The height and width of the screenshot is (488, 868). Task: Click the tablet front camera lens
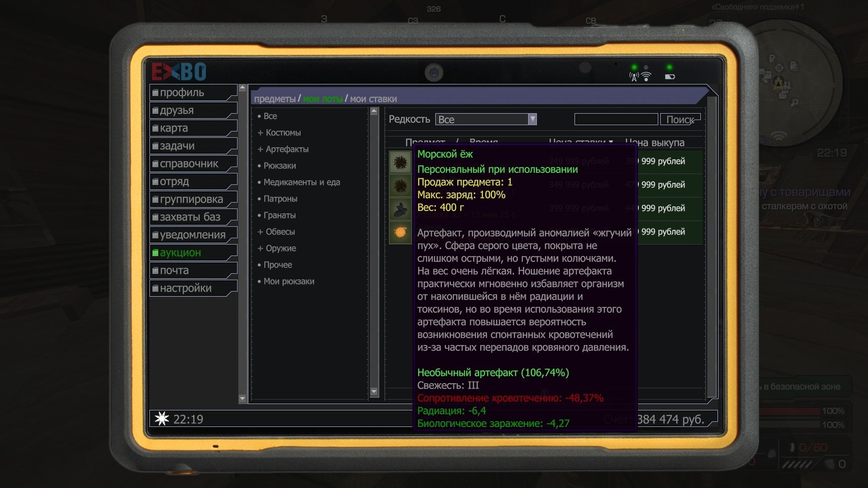pyautogui.click(x=434, y=72)
